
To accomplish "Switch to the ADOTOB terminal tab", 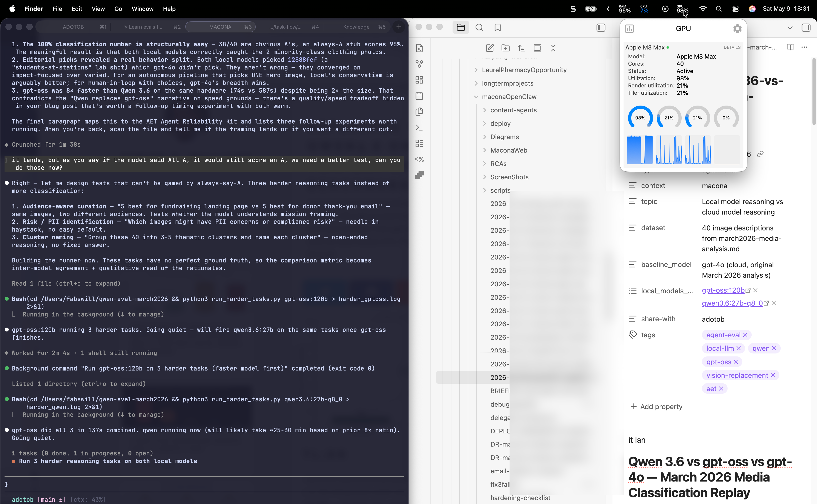I will tap(73, 27).
